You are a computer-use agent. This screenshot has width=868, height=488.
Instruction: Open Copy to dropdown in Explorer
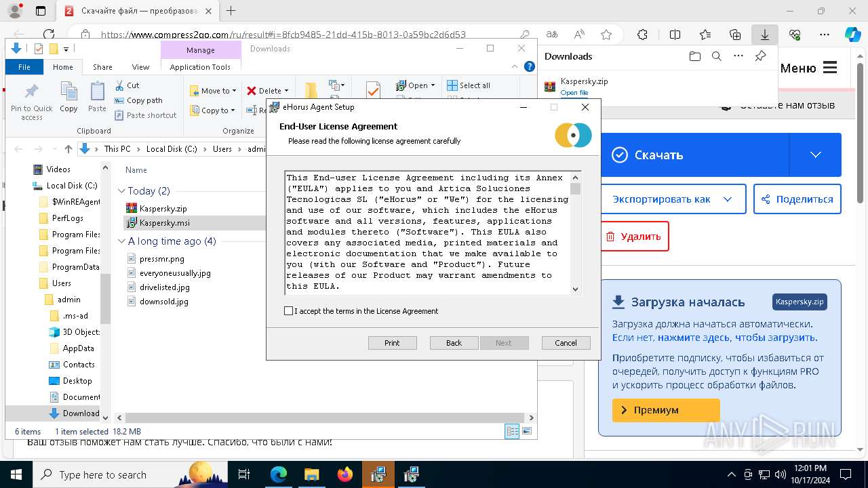[x=213, y=110]
